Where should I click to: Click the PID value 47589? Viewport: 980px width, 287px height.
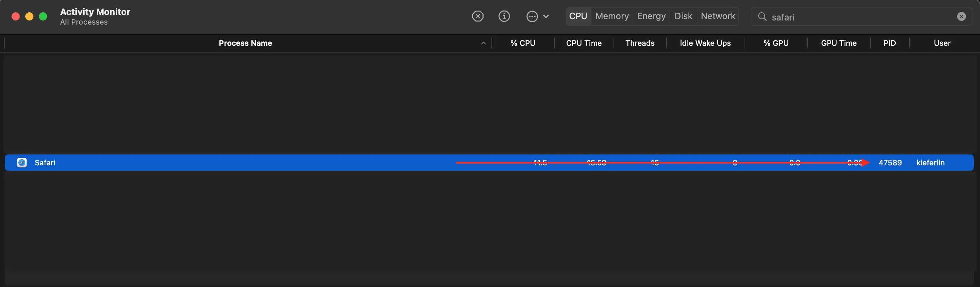[890, 163]
